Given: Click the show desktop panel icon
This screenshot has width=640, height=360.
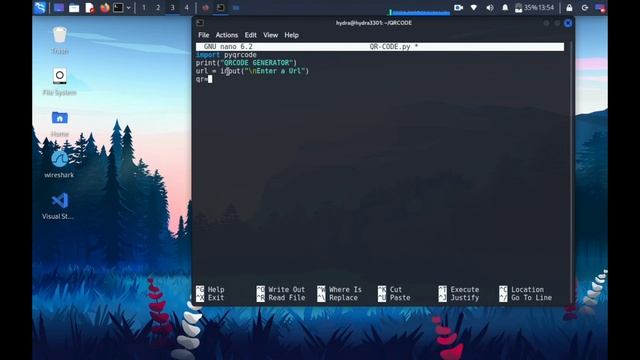Looking at the screenshot, I should [x=59, y=7].
